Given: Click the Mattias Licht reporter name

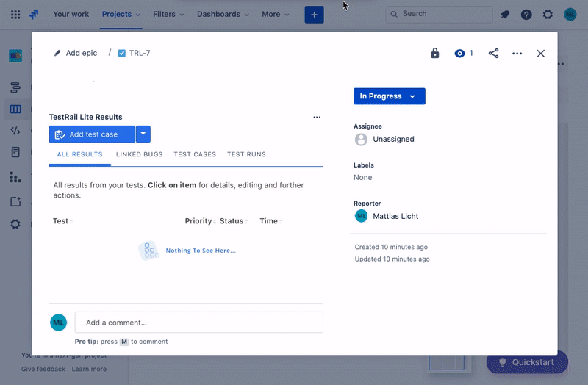Looking at the screenshot, I should [395, 216].
